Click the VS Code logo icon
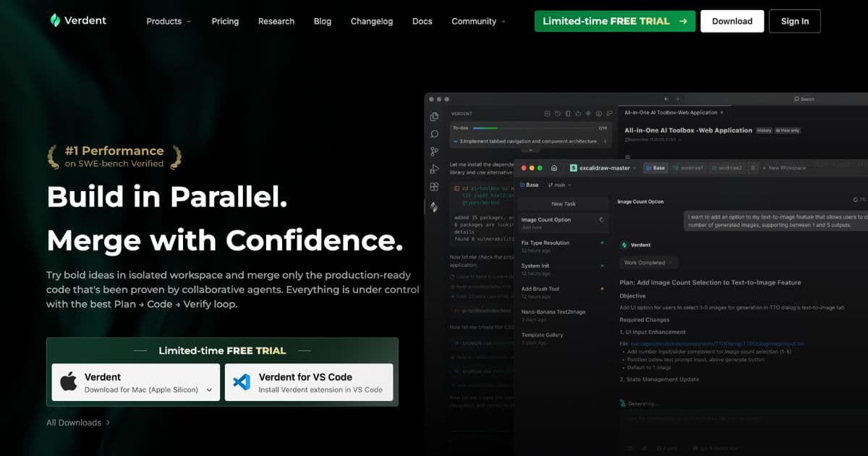Viewport: 868px width, 456px height. [242, 382]
